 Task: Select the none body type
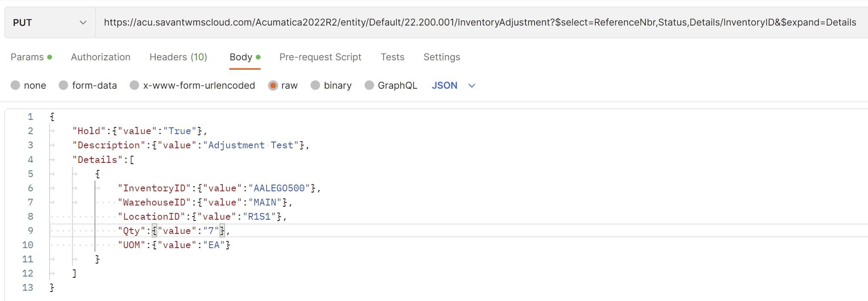[28, 85]
